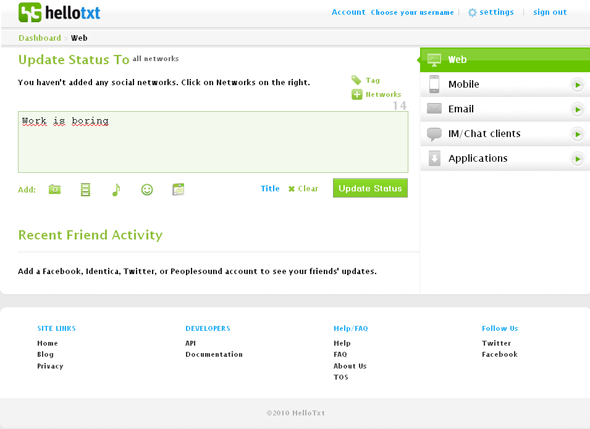Image resolution: width=590 pixels, height=429 pixels.
Task: Expand the Applications section arrow
Action: point(577,159)
